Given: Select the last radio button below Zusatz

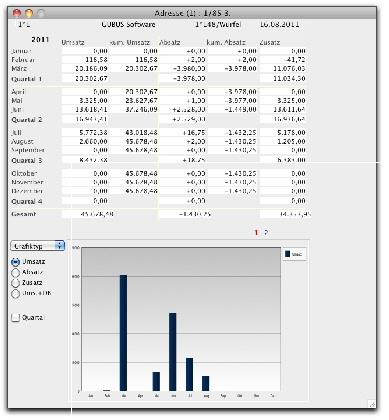Looking at the screenshot, I should 16,294.
